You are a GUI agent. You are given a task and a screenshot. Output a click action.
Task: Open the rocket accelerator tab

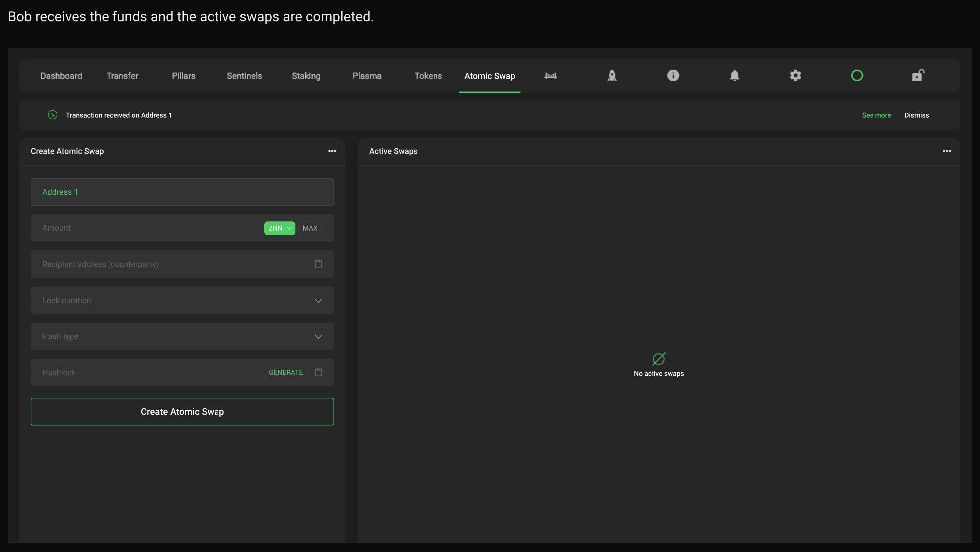point(612,76)
